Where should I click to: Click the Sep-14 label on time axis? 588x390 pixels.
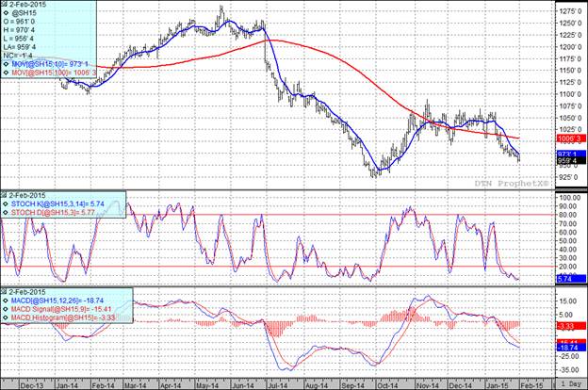(352, 385)
